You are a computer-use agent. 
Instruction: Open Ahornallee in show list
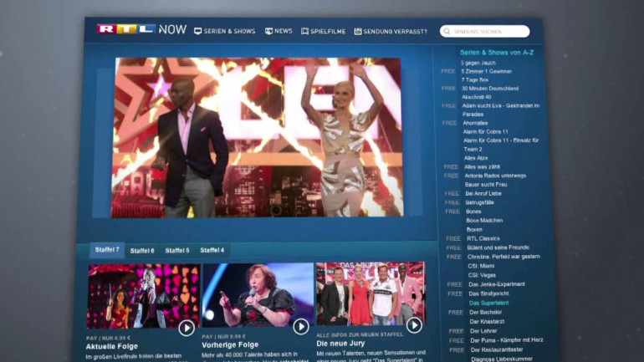pos(475,123)
